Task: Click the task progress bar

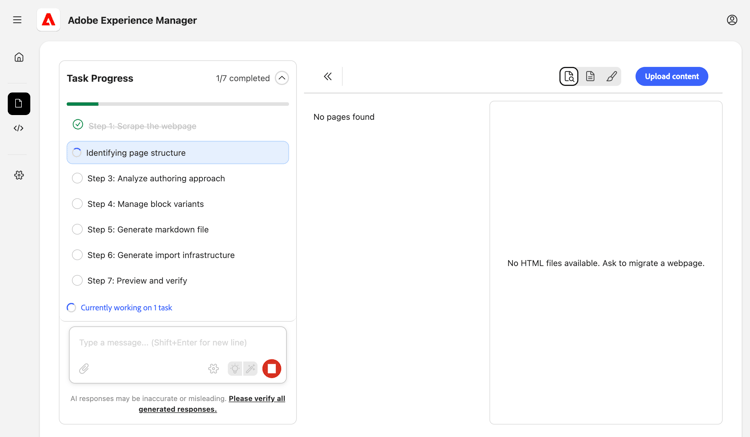Action: tap(178, 104)
